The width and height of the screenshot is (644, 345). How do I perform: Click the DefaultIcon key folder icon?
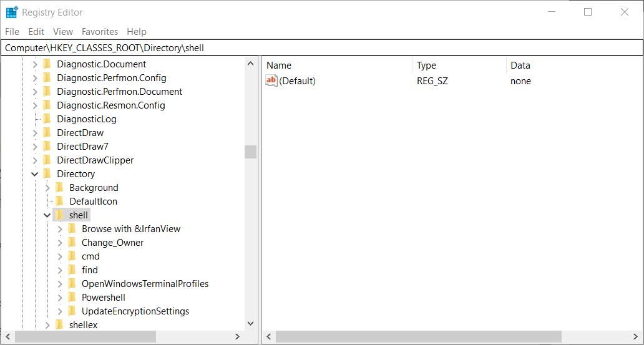coord(59,202)
